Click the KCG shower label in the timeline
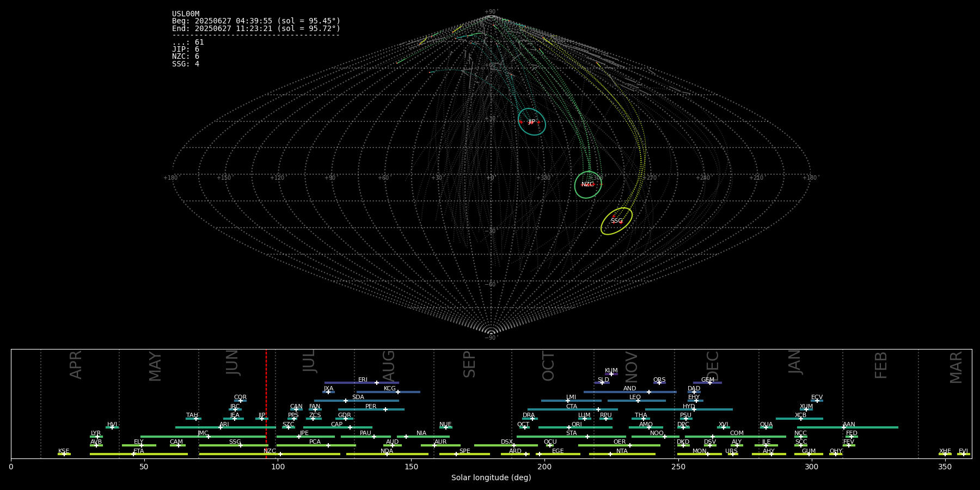This screenshot has width=980, height=490. coord(390,389)
